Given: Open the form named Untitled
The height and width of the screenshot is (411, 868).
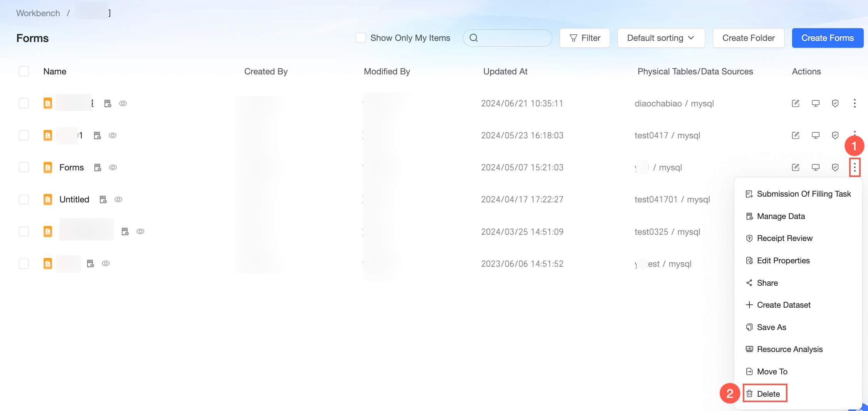Looking at the screenshot, I should tap(74, 199).
